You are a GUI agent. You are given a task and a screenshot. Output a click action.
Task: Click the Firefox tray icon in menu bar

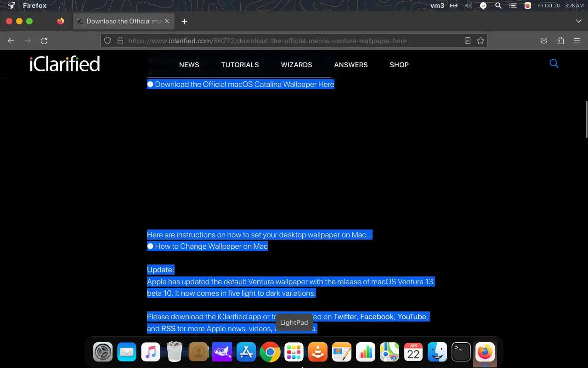pos(528,6)
